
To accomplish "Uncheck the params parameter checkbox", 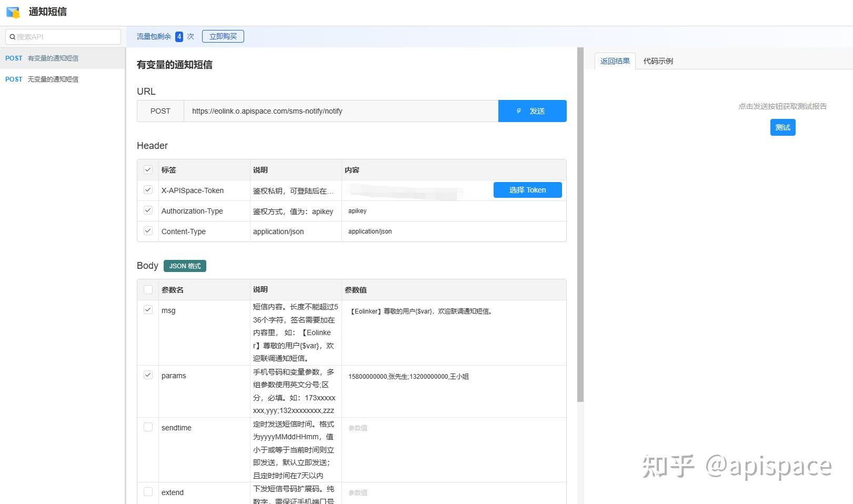I will click(148, 375).
